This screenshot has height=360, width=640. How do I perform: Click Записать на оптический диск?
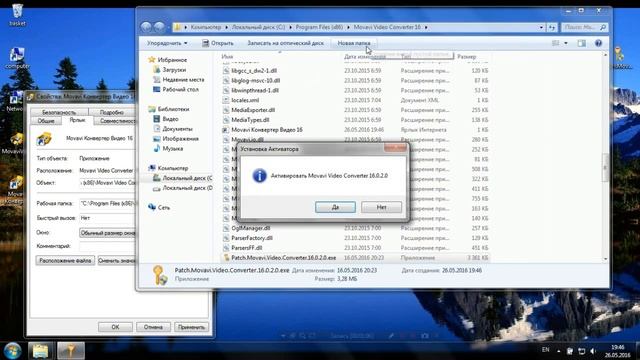(x=285, y=43)
